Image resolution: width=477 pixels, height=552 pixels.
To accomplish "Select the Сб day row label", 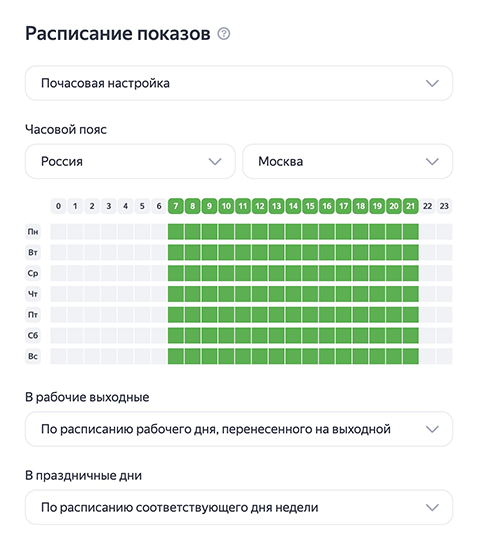I will (33, 335).
